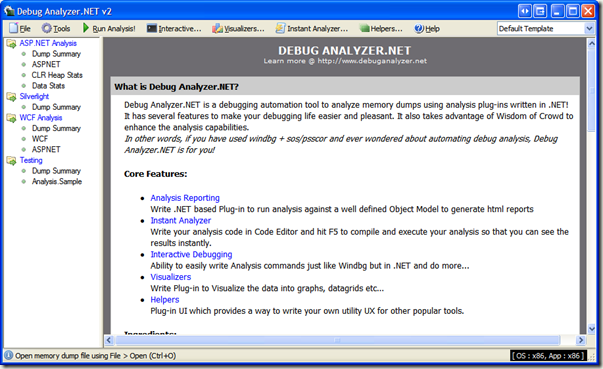Click vertical scrollbar up arrow
Screen dimensions: 603x369
click(x=591, y=43)
